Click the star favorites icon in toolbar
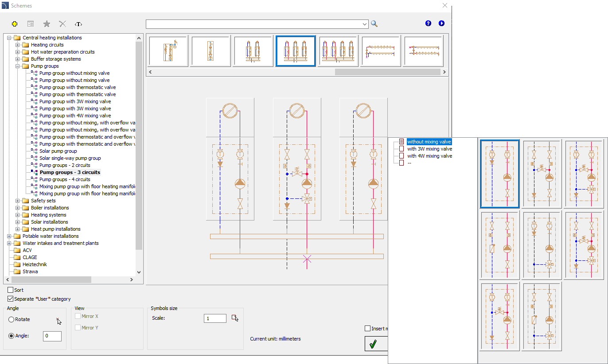608x364 pixels. [47, 24]
